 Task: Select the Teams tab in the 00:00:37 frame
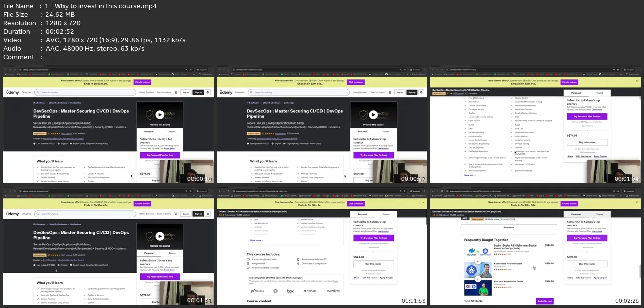(386, 131)
